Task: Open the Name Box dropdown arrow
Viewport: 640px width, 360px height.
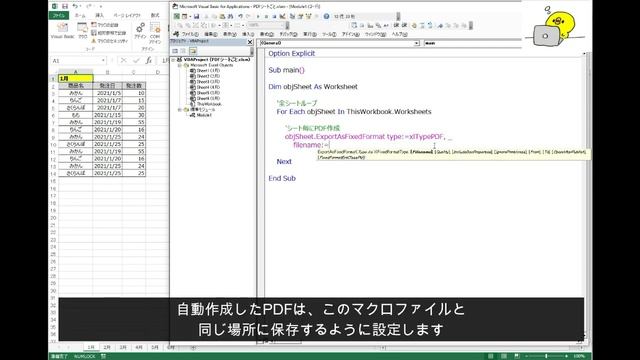Action: tap(103, 60)
